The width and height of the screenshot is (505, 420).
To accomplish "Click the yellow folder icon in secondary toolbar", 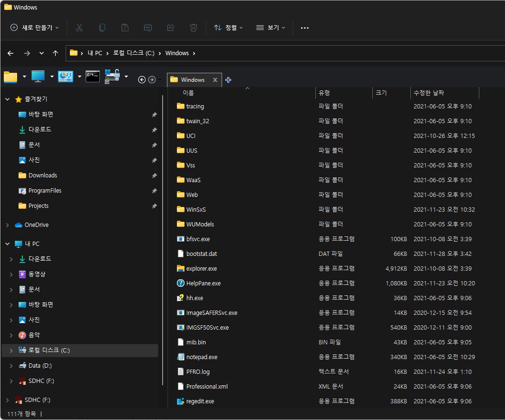I will click(10, 78).
